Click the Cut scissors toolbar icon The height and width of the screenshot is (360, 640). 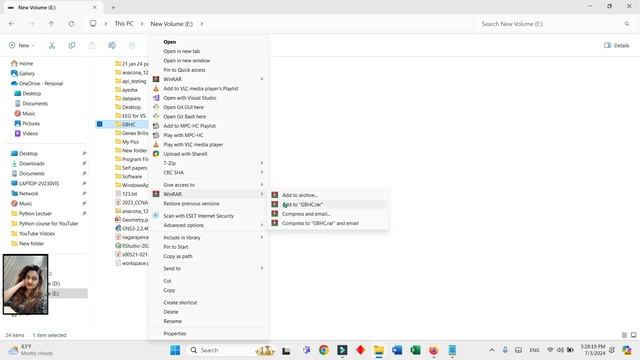pyautogui.click(x=52, y=45)
